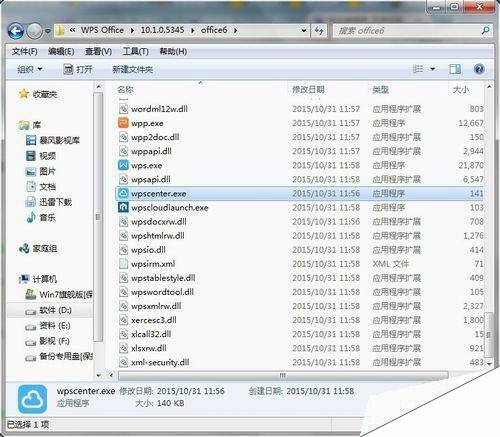Screen dimensions: 500x437
Task: Go back with the blue Back arrow
Action: click(15, 31)
